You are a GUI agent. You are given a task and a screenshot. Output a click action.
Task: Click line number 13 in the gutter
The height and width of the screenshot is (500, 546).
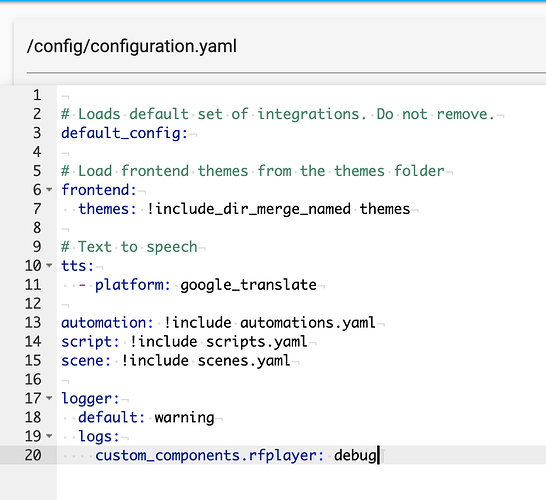[33, 322]
